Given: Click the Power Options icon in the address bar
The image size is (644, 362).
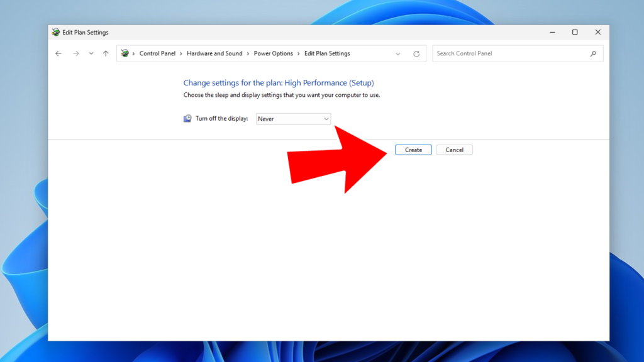Looking at the screenshot, I should pyautogui.click(x=125, y=53).
